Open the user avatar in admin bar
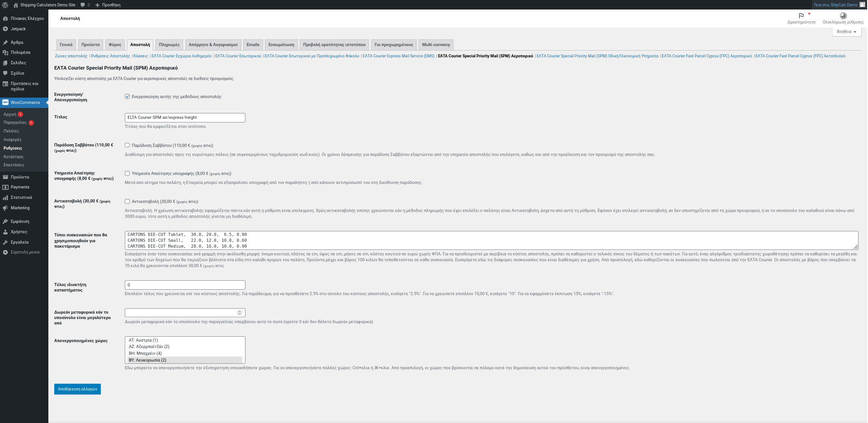The image size is (868, 423). point(862,5)
